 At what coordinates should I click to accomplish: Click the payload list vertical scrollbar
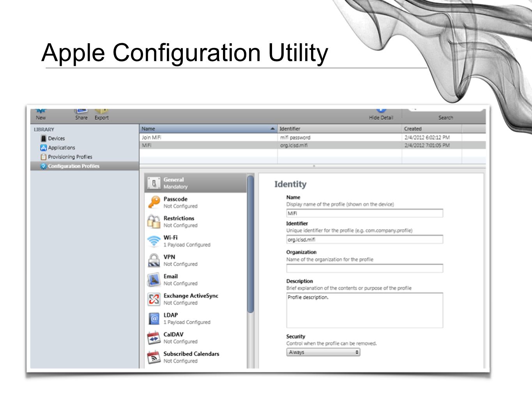250,244
